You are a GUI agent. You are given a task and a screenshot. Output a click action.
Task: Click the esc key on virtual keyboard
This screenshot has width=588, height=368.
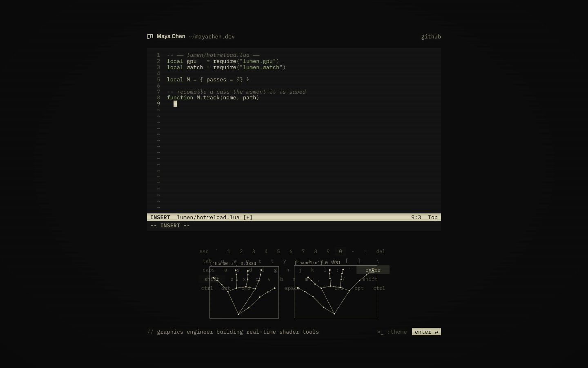pyautogui.click(x=204, y=251)
